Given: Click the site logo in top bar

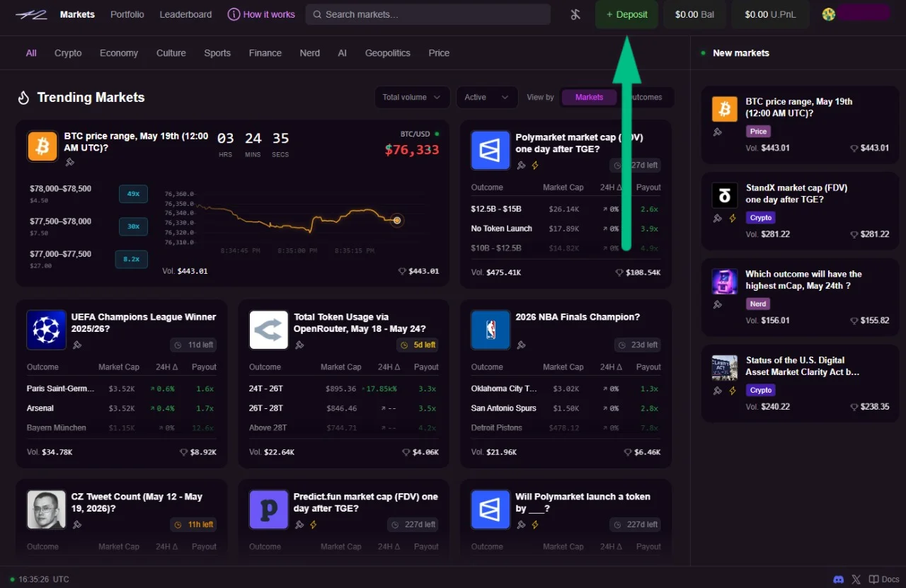Looking at the screenshot, I should (31, 14).
